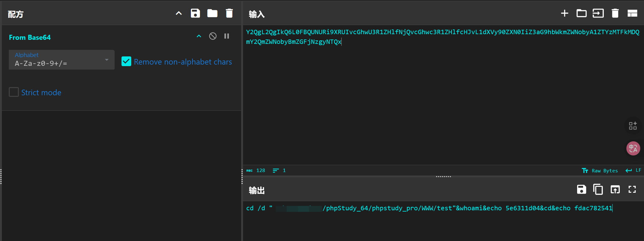Image resolution: width=644 pixels, height=241 pixels.
Task: Clear the input with its trash icon
Action: [x=615, y=13]
